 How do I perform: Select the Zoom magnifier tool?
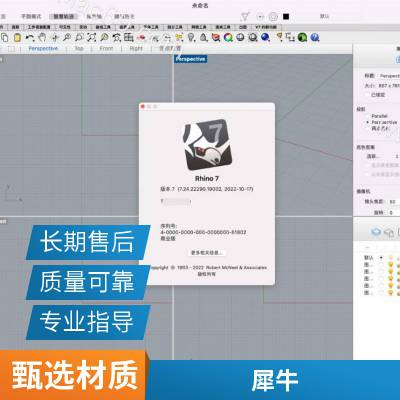pos(67,37)
